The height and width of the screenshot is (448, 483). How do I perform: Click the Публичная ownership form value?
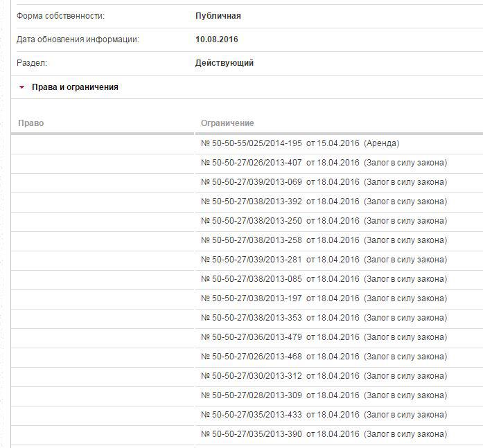[x=218, y=16]
